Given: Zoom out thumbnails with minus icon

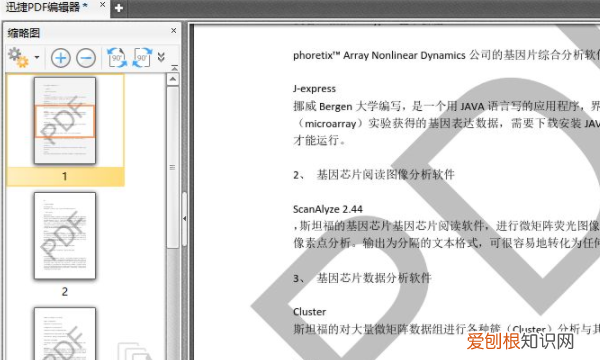Looking at the screenshot, I should tap(86, 58).
